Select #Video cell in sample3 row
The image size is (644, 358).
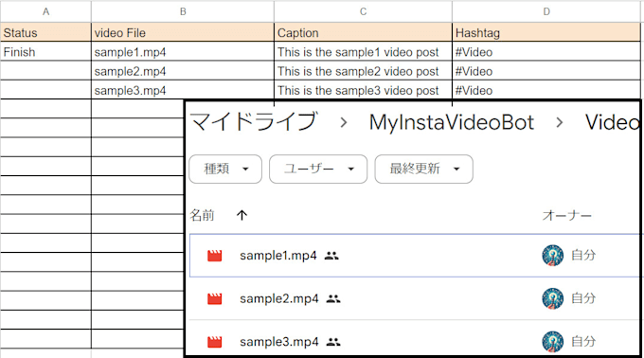pyautogui.click(x=546, y=90)
